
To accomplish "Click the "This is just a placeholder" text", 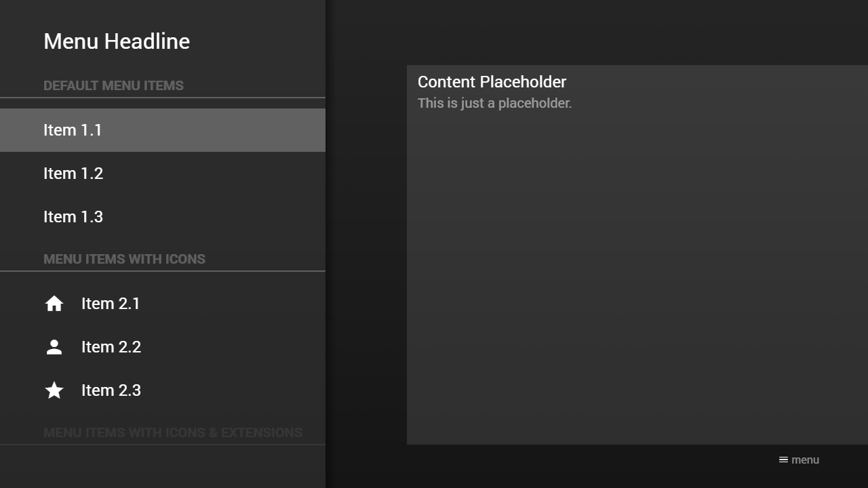I will pos(494,103).
